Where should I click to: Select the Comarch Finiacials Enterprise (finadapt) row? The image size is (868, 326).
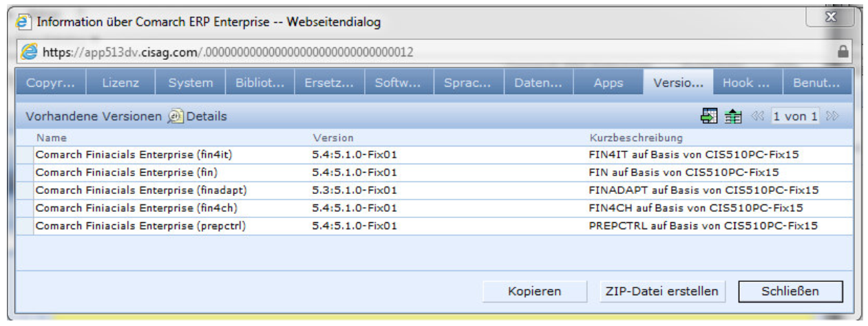coord(140,191)
